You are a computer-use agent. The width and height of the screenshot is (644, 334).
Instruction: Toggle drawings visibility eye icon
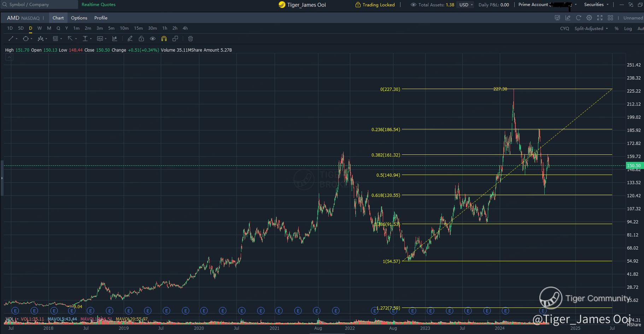[x=153, y=39]
